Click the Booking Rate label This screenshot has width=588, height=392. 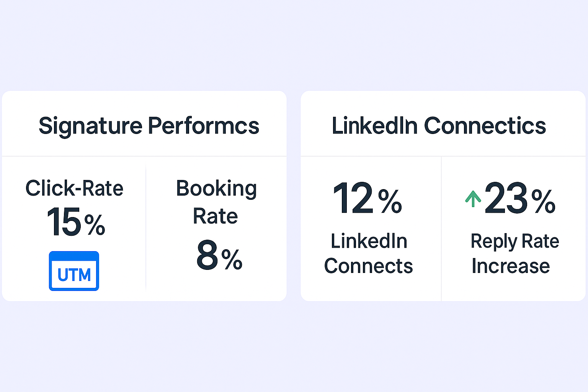click(216, 202)
